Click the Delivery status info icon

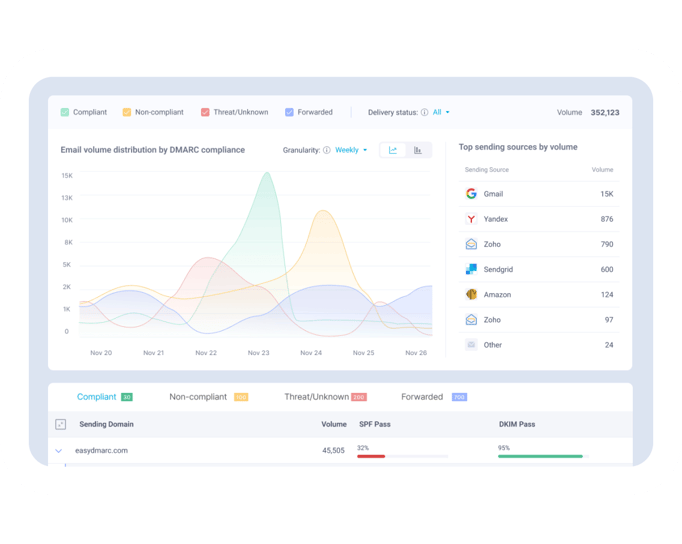pos(425,112)
